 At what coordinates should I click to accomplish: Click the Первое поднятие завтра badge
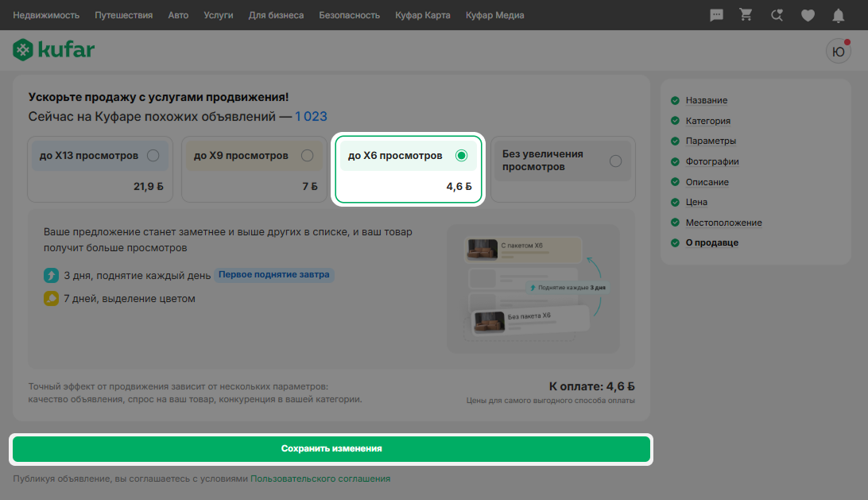click(274, 274)
